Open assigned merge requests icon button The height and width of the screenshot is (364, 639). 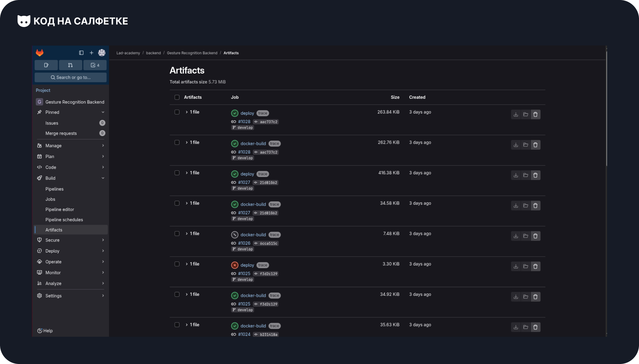70,65
